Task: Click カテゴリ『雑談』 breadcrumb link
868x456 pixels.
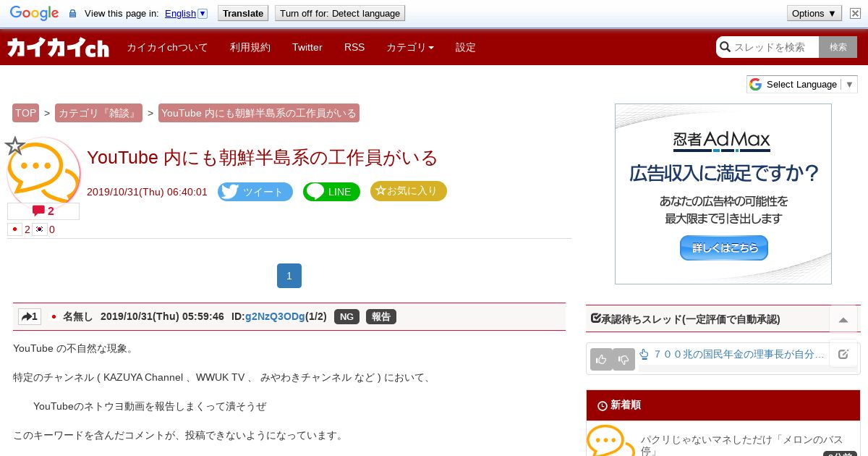Action: click(x=98, y=113)
